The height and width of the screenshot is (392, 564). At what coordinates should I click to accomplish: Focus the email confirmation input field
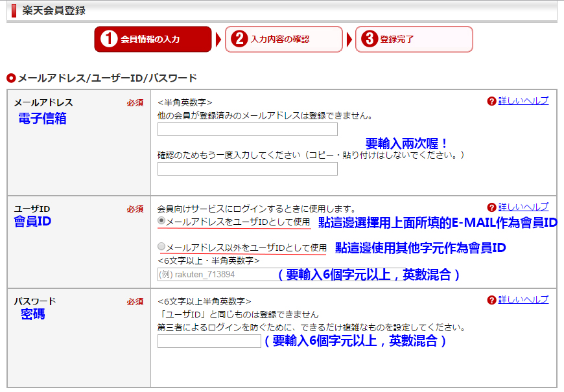tap(248, 169)
